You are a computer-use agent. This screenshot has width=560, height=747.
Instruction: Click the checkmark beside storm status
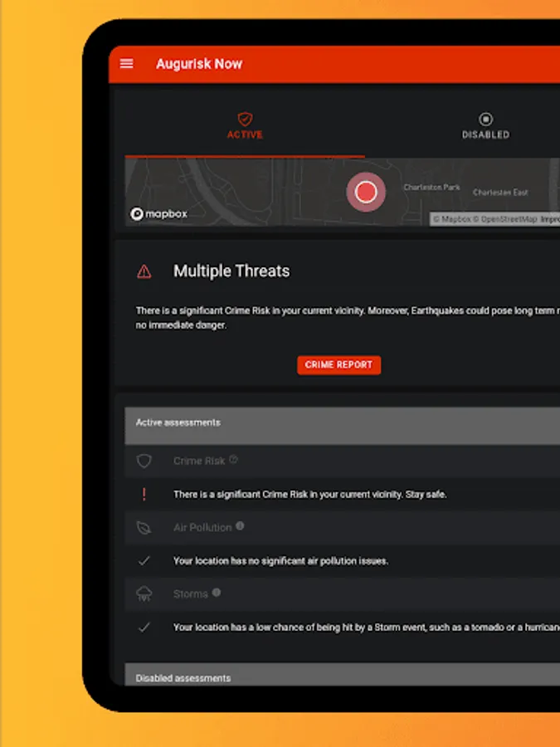[144, 627]
